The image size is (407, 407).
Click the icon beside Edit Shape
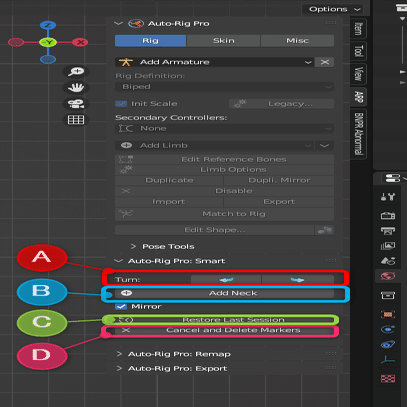[x=324, y=230]
